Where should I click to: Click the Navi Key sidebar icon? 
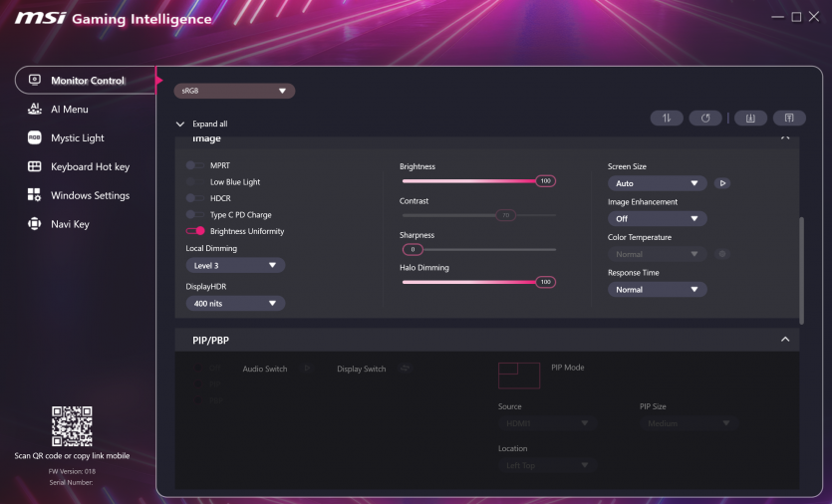34,224
